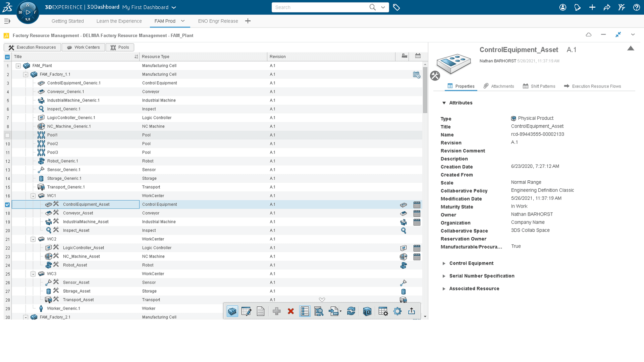
Task: Click the calendar icon on ControlEquipment_Asset row
Action: 417,205
